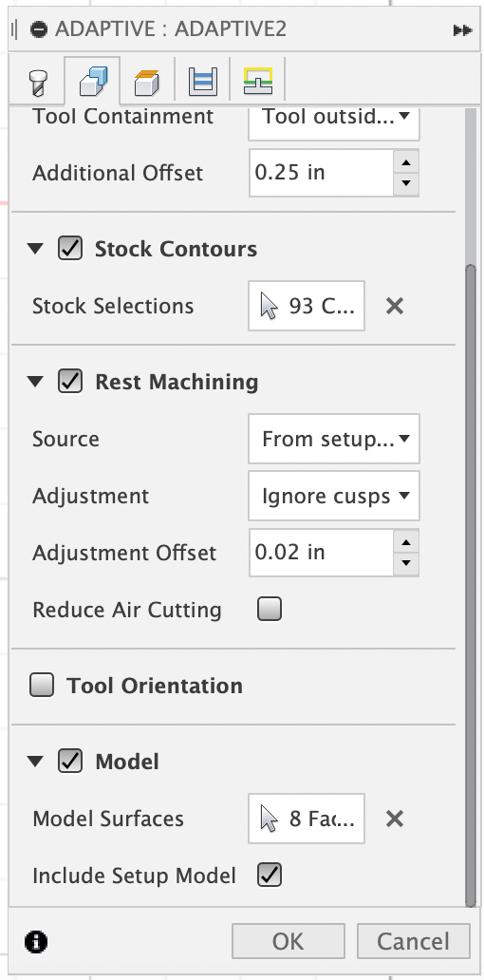Click the info icon at dialog bottom

pyautogui.click(x=36, y=941)
